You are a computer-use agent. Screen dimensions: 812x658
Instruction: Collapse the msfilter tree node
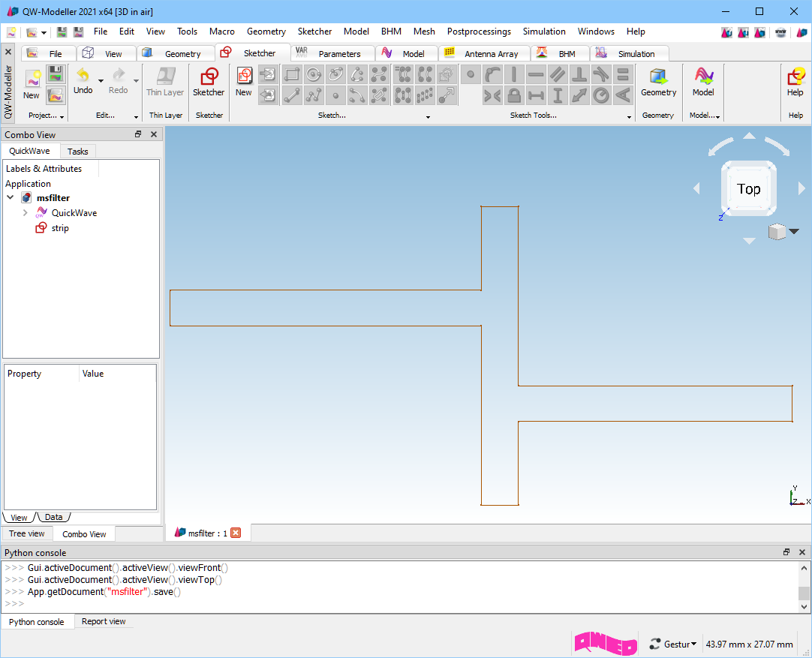pos(11,197)
